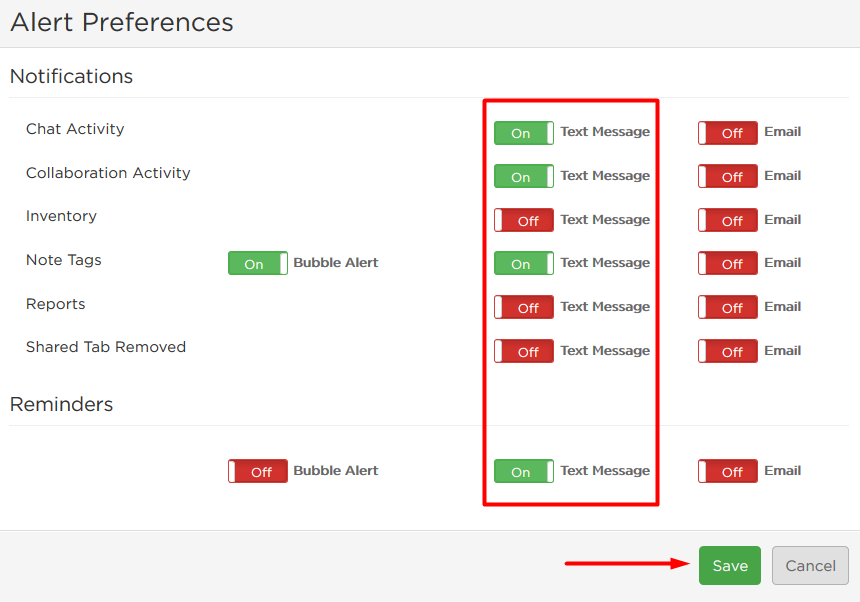Enable Inventory Text Message toggle

(x=524, y=220)
